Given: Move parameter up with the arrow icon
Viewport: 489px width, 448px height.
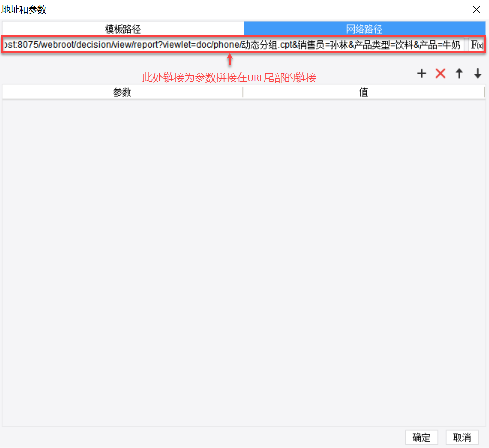Looking at the screenshot, I should pyautogui.click(x=459, y=73).
